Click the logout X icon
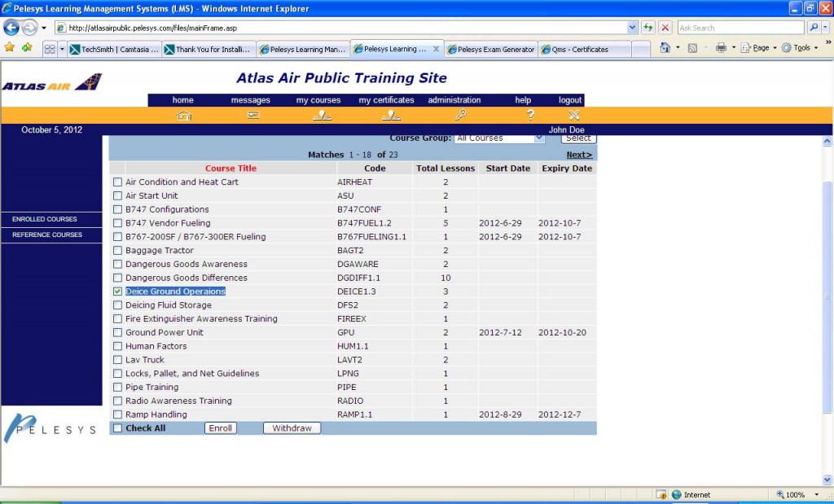834x504 pixels. pos(574,115)
